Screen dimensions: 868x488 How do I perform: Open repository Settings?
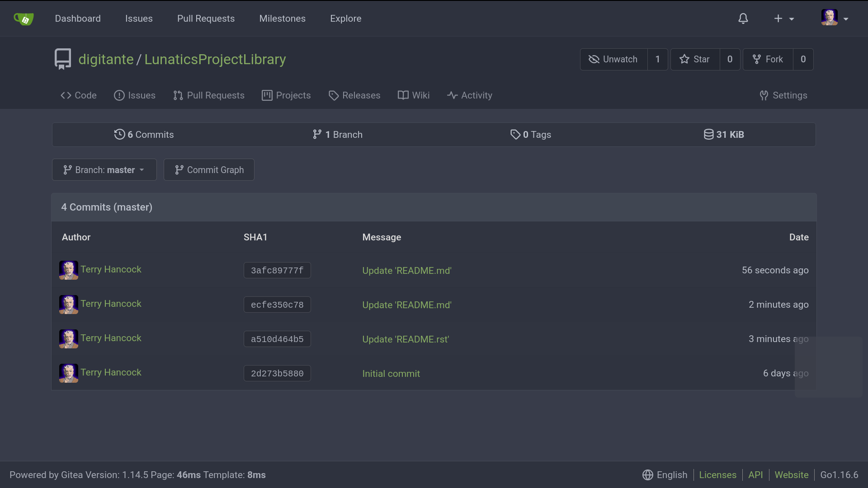coord(783,95)
